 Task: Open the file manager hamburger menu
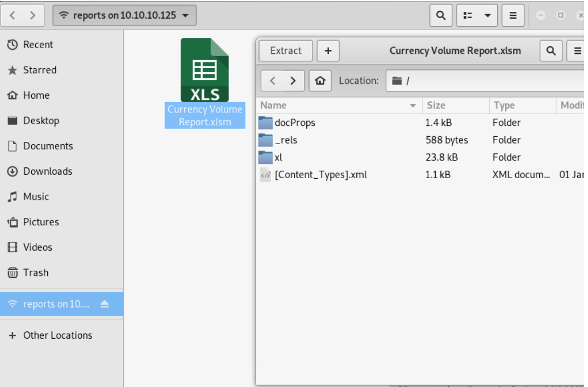click(513, 16)
